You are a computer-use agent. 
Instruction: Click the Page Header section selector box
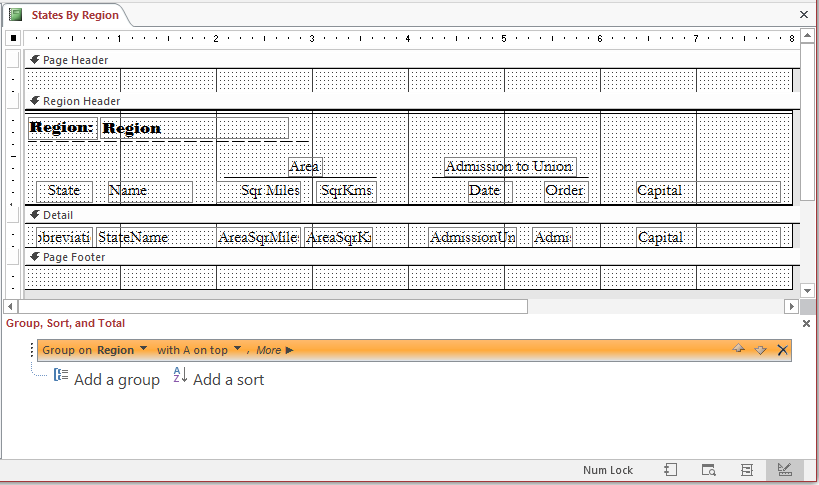pos(14,60)
